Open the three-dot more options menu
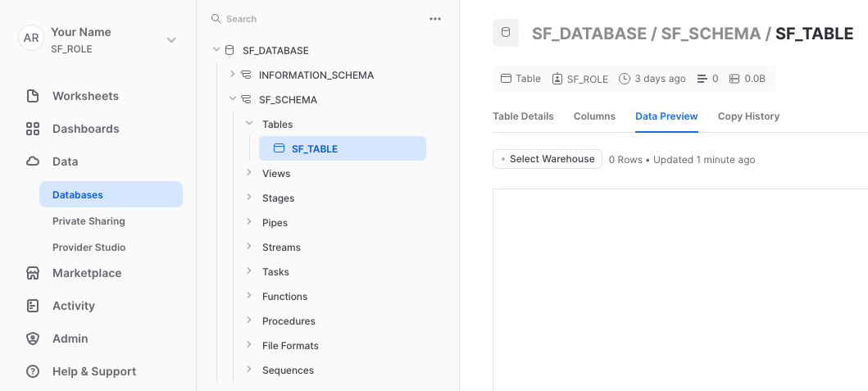This screenshot has height=391, width=868. (x=435, y=19)
